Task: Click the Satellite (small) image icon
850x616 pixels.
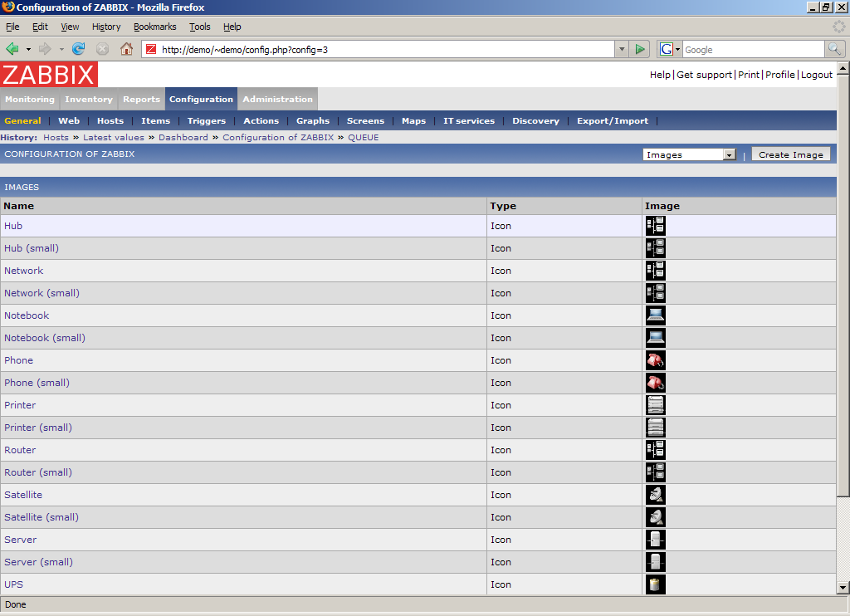Action: (656, 517)
